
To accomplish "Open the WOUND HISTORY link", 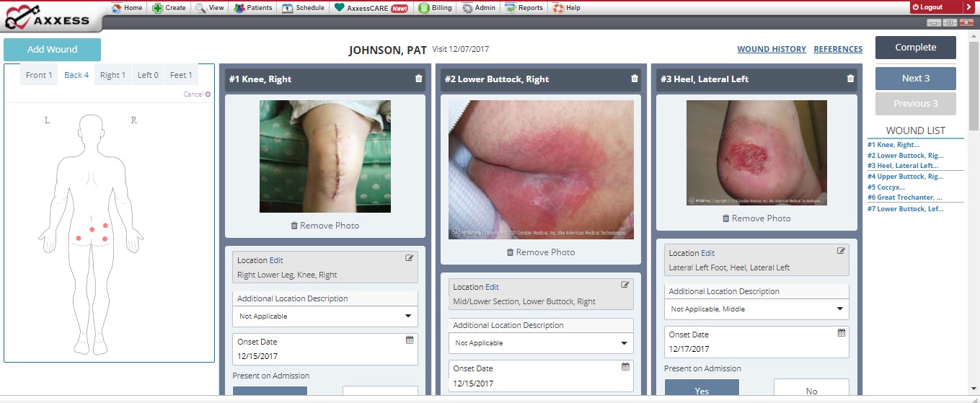I will coord(771,50).
